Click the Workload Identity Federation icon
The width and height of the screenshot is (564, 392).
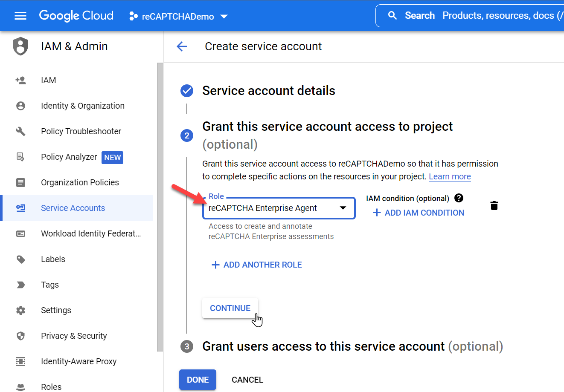tap(20, 233)
